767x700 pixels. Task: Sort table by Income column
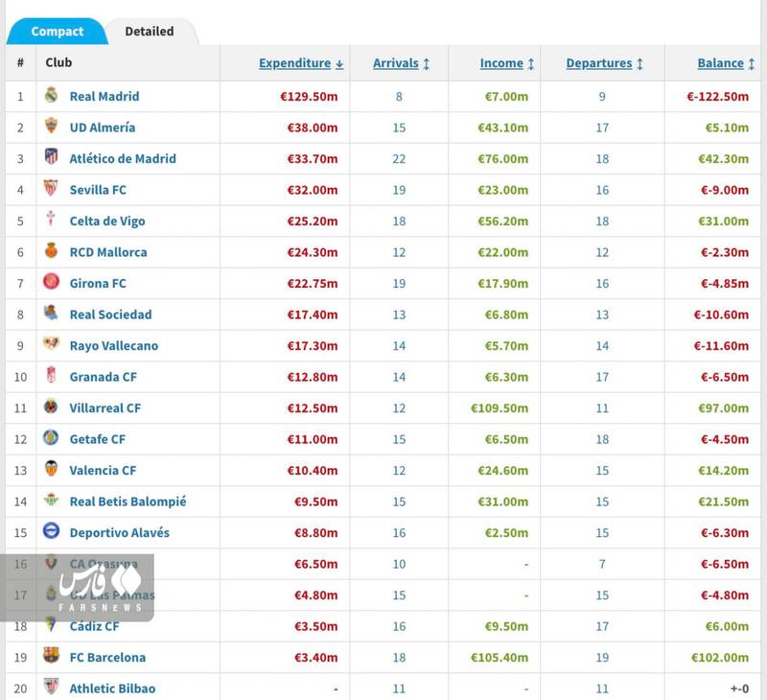click(x=507, y=63)
